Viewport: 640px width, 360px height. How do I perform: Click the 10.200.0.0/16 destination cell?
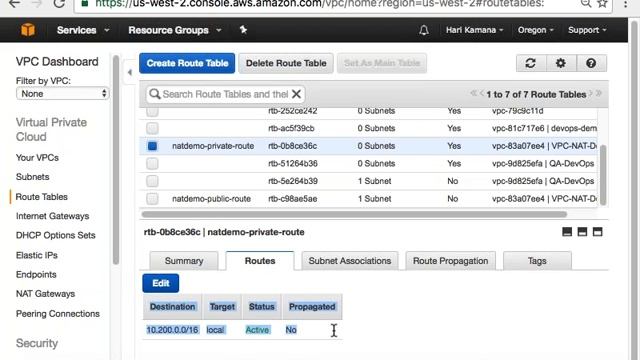pos(172,330)
